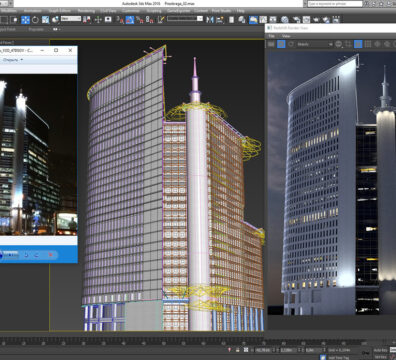This screenshot has height=360, width=396.
Task: Click Add Time Tag text
Action: tap(339, 358)
